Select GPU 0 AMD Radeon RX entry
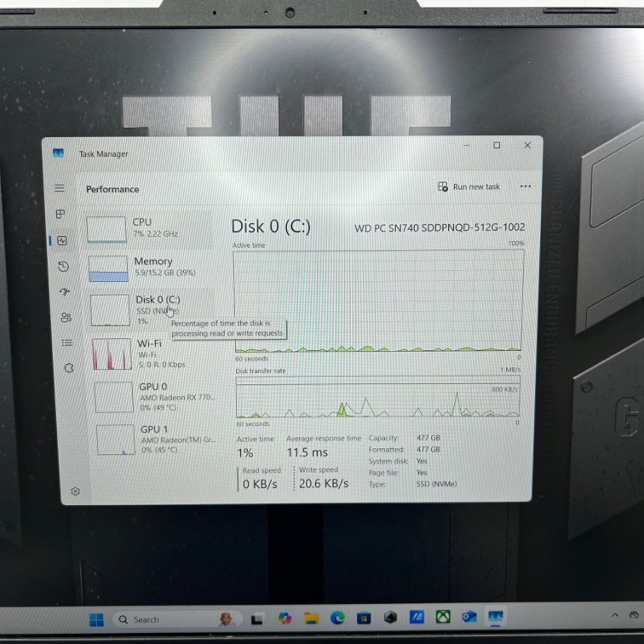This screenshot has height=644, width=644. pos(155,397)
